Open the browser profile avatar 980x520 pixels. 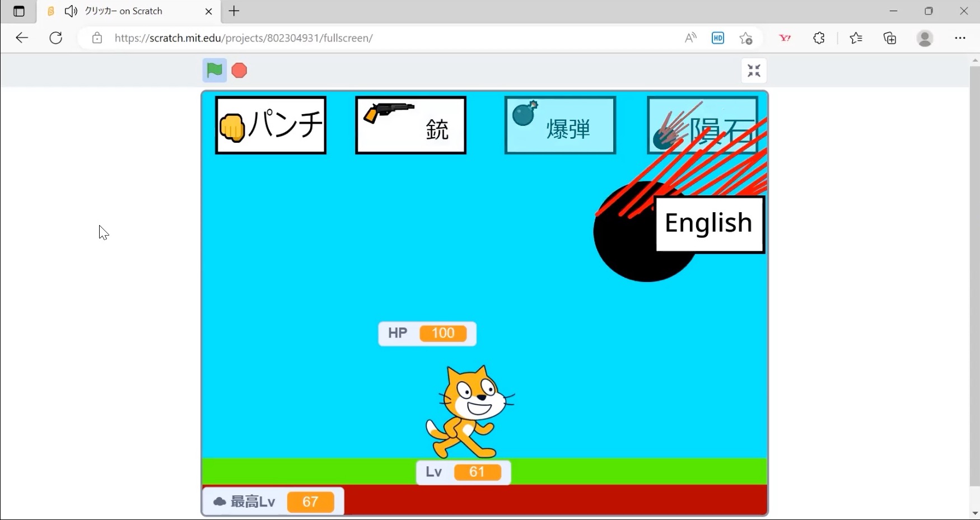(x=925, y=38)
